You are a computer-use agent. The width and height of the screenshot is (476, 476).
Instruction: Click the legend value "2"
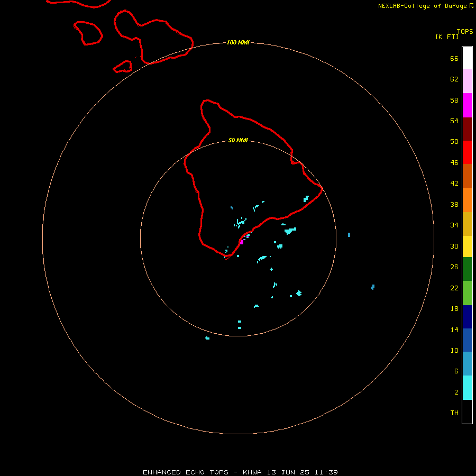(456, 392)
